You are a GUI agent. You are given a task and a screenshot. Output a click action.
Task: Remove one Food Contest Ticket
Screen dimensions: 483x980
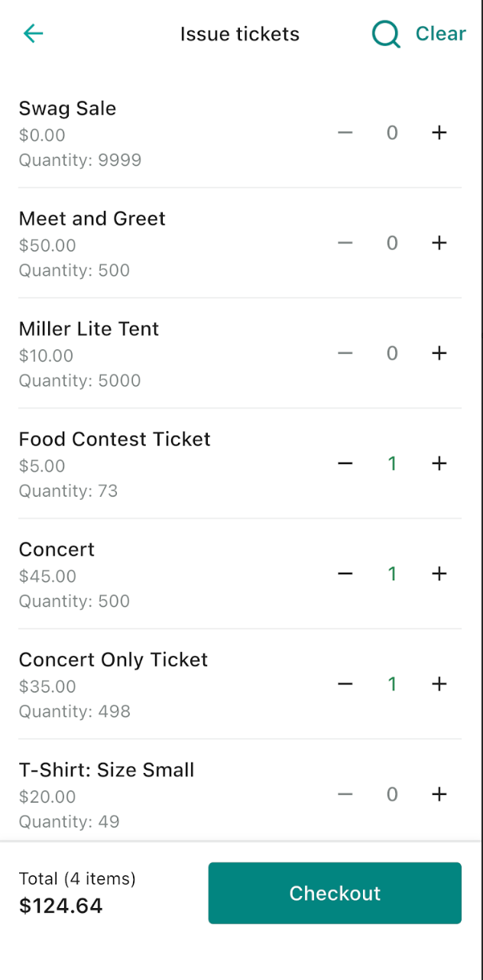tap(345, 463)
